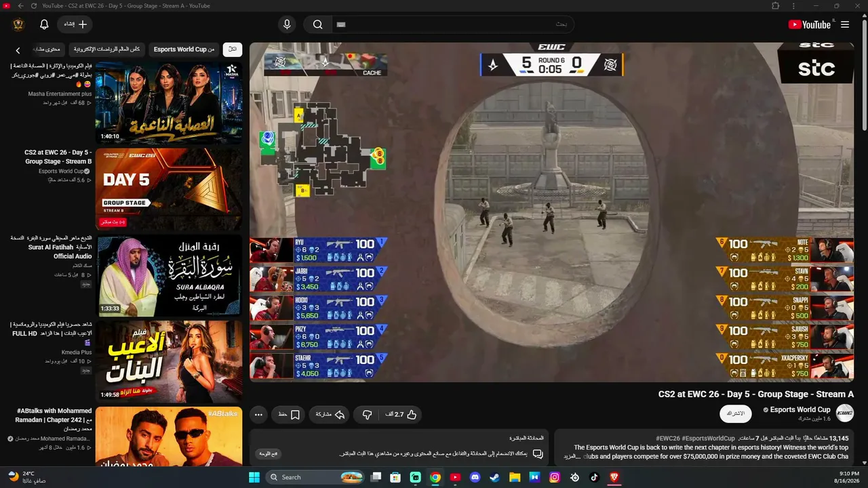The image size is (868, 488).
Task: Open the YouTube guide hamburger menu
Action: (845, 24)
